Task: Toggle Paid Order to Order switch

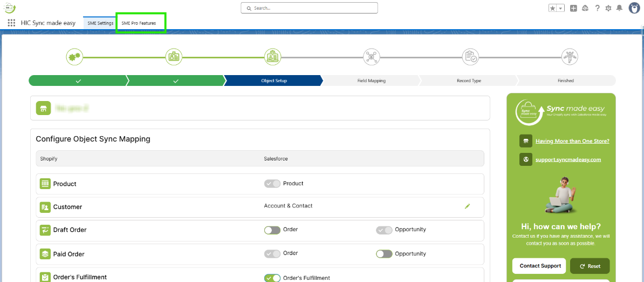Action: (272, 254)
